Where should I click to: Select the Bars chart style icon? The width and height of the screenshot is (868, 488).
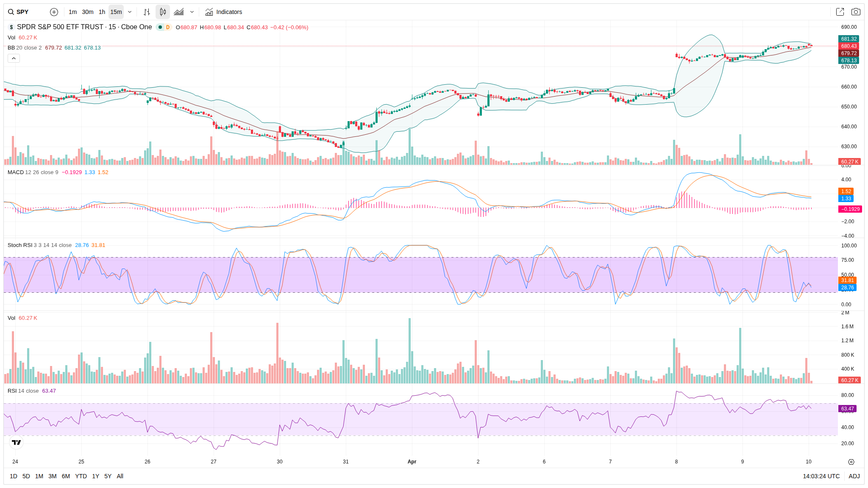147,12
